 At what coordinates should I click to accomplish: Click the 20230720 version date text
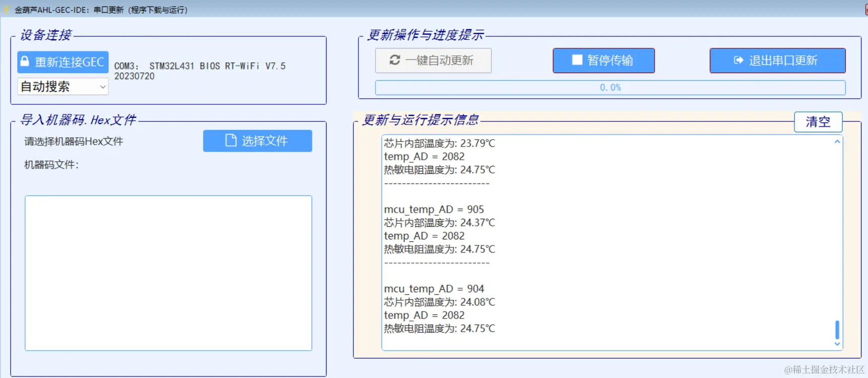point(135,76)
